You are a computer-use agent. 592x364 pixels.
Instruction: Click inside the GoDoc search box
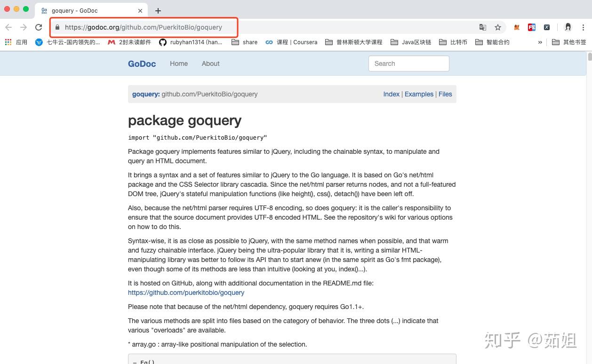408,63
